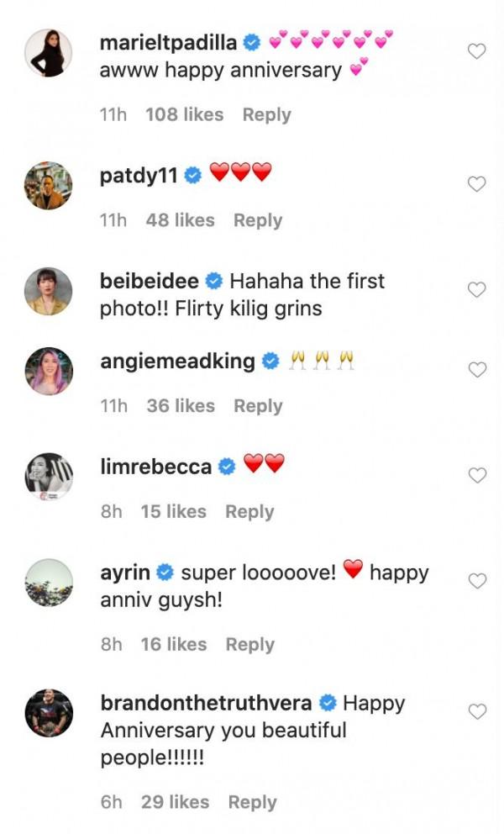This screenshot has width=504, height=834.
Task: Open angiemeadking's profile picture
Action: 48,371
